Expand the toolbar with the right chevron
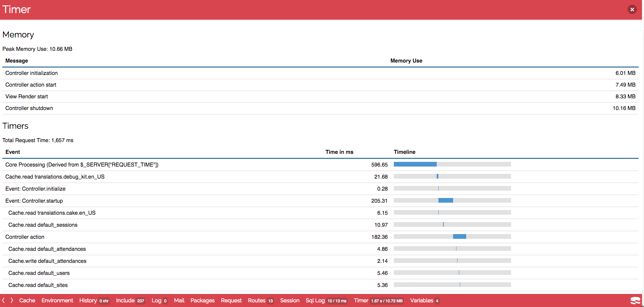Image resolution: width=644 pixels, height=307 pixels. click(x=11, y=301)
